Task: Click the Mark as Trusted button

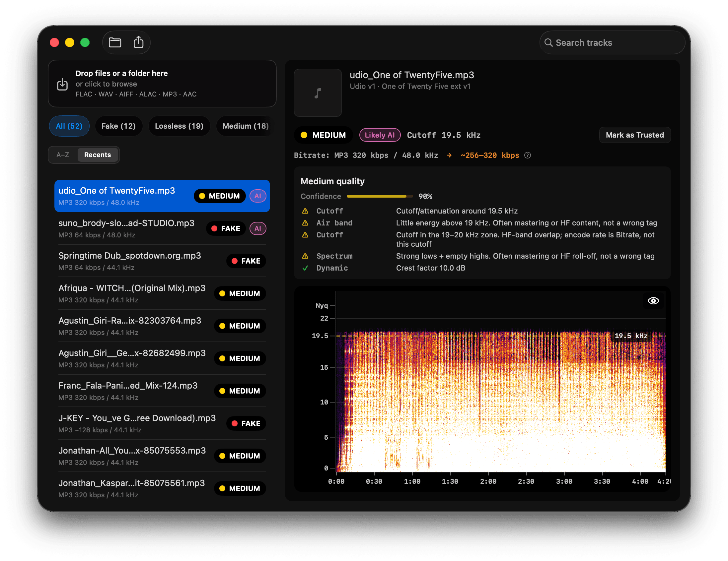Action: click(x=635, y=135)
